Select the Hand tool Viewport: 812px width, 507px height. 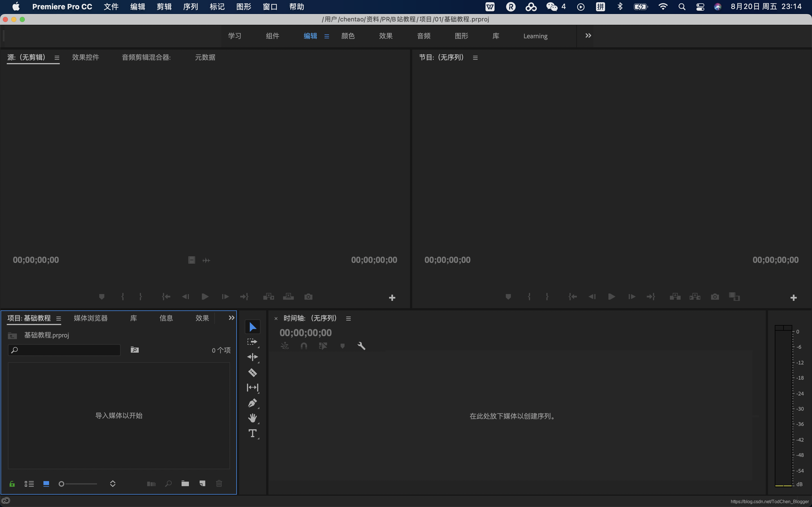(x=252, y=418)
